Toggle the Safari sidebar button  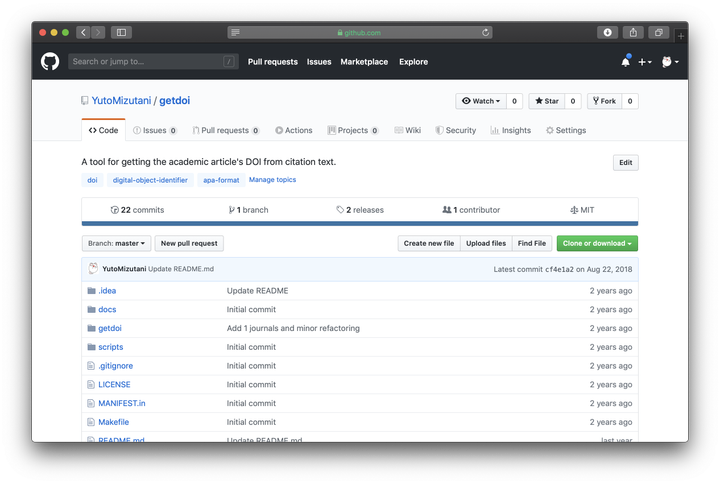click(121, 32)
